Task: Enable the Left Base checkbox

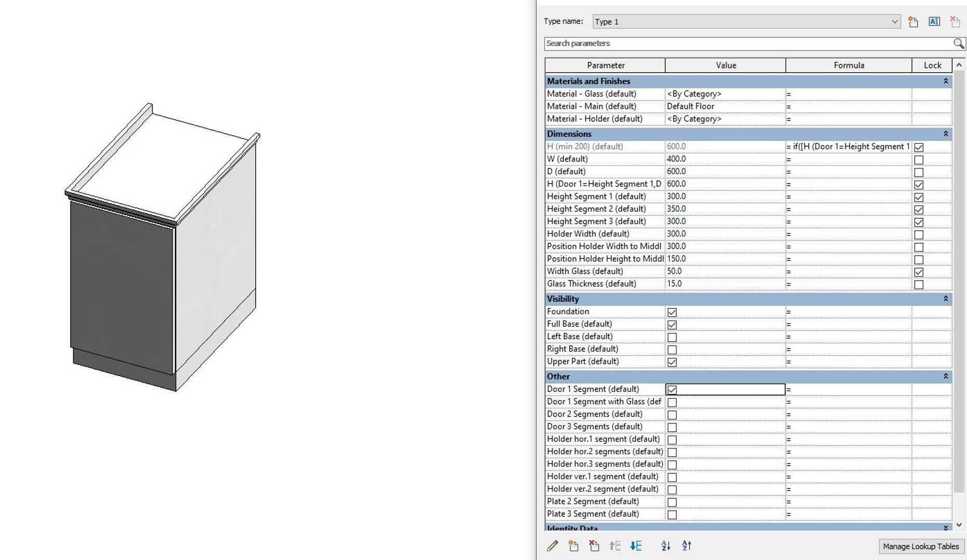Action: [x=672, y=337]
